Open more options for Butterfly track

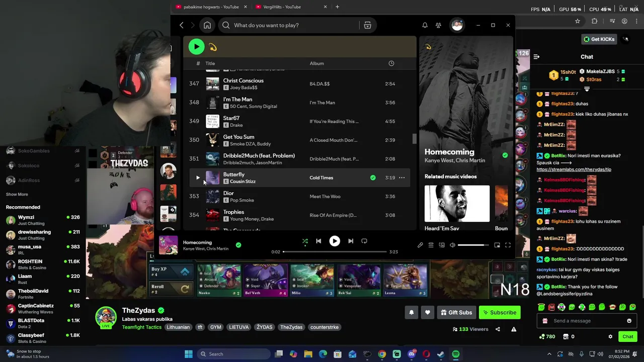coord(401,178)
